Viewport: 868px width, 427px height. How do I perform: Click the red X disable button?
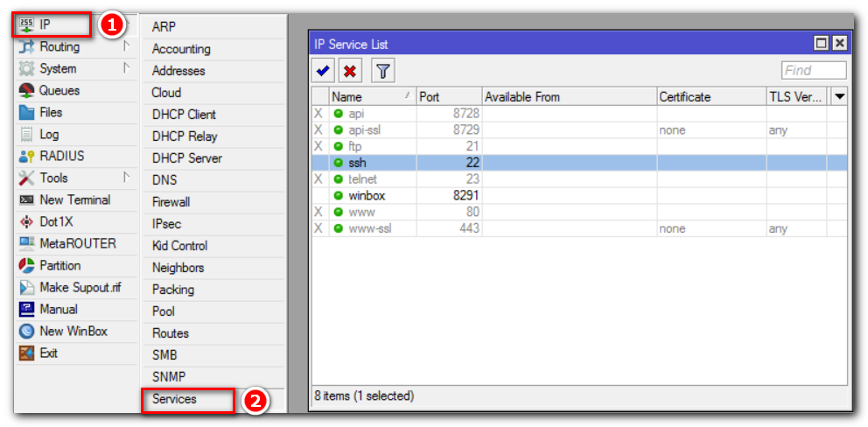coord(351,71)
